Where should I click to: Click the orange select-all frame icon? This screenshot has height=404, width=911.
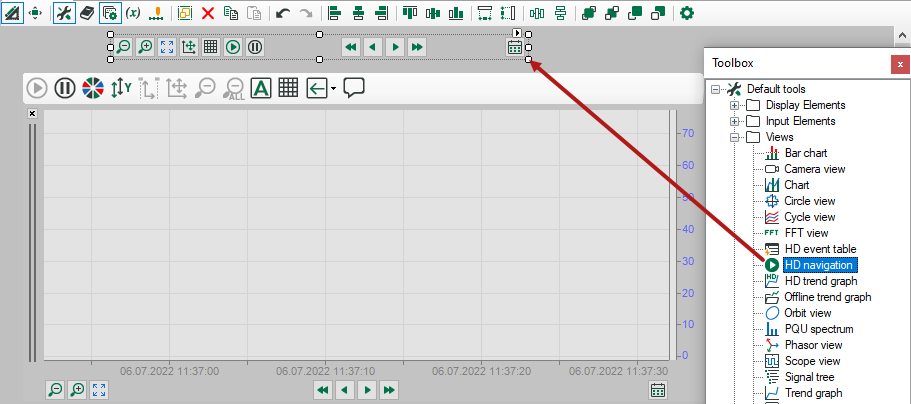tap(185, 13)
